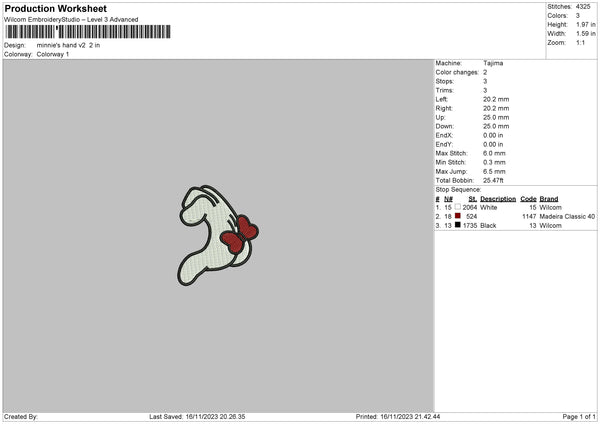
Task: Click the 'Trims:' label
Action: point(444,90)
